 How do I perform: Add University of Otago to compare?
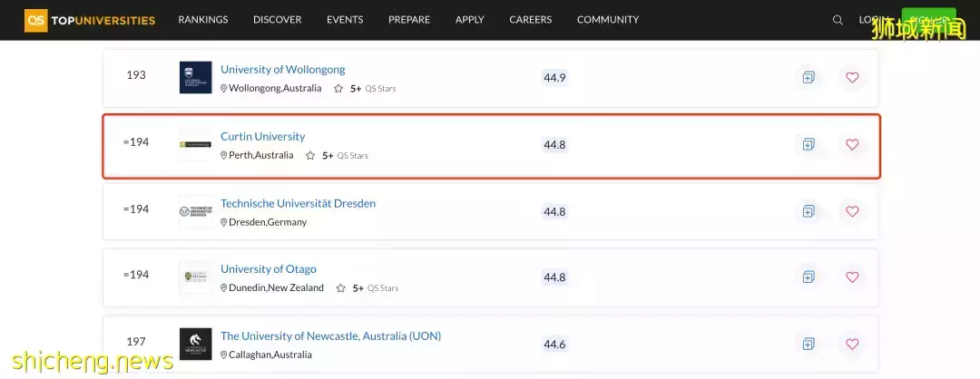[808, 277]
